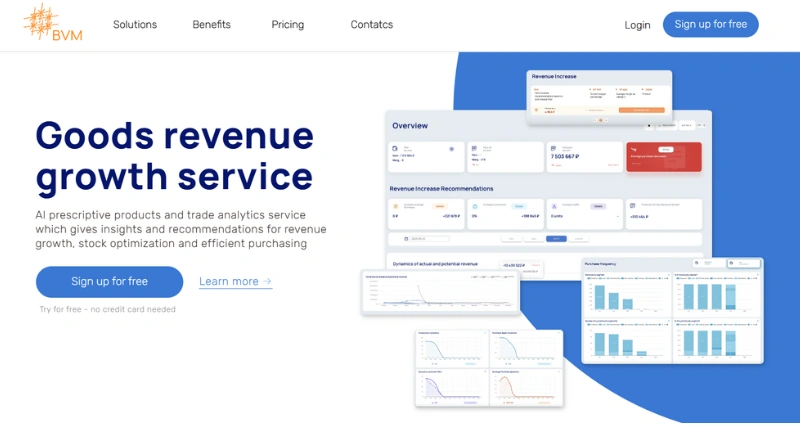Screen dimensions: 800x427
Task: Click the icon in the fourth recommendation card
Action: 632,205
